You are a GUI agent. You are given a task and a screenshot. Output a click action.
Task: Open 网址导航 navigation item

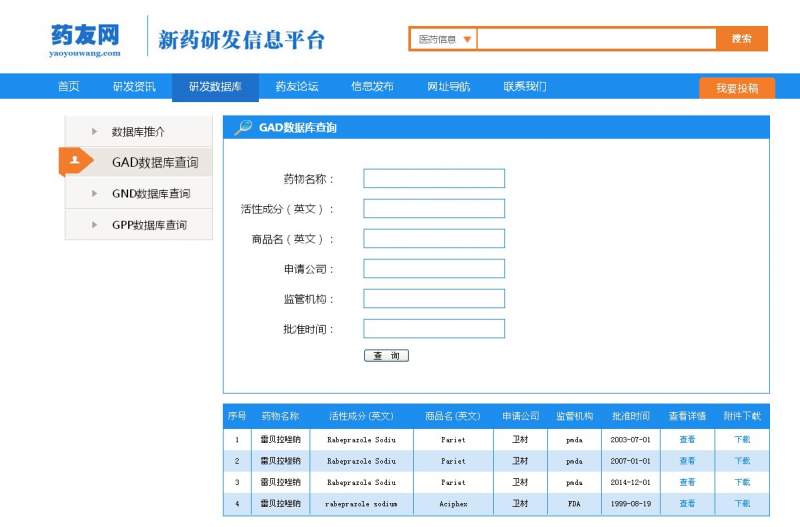coord(448,87)
